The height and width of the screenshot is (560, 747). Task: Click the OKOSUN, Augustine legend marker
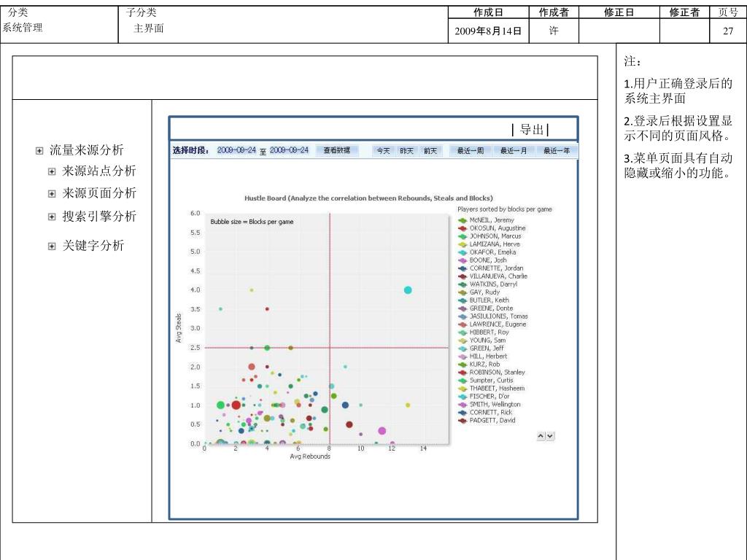tap(462, 228)
